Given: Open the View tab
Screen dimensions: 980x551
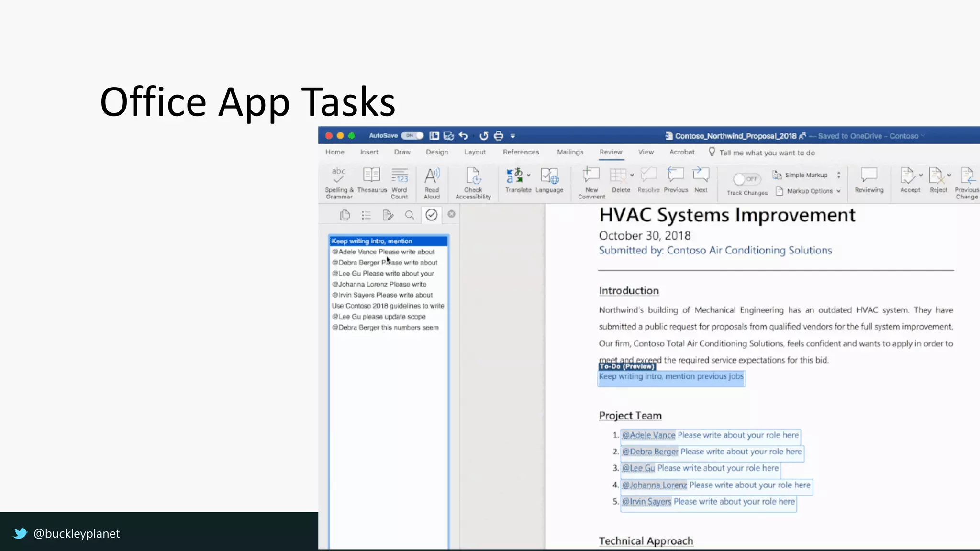Looking at the screenshot, I should (x=646, y=152).
